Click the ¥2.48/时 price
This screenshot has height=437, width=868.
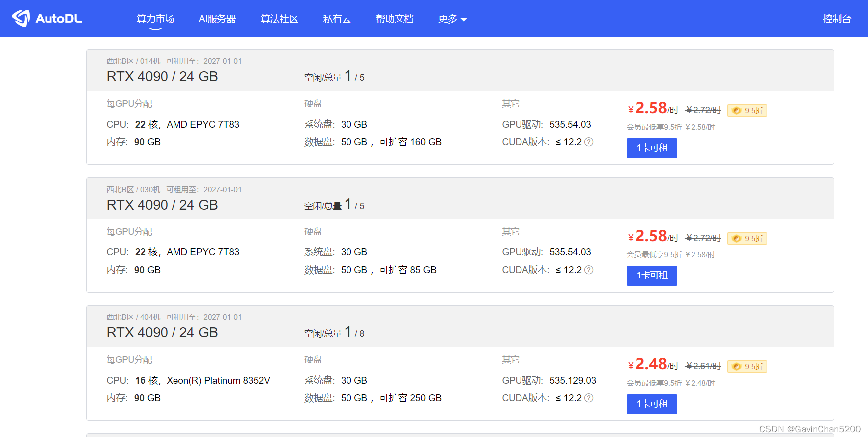(x=653, y=364)
